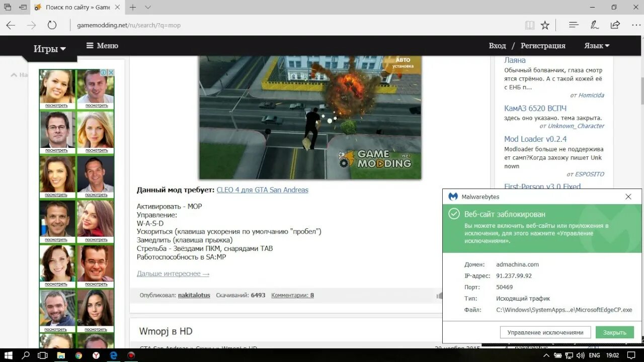
Task: Make a web note pen icon
Action: click(594, 25)
